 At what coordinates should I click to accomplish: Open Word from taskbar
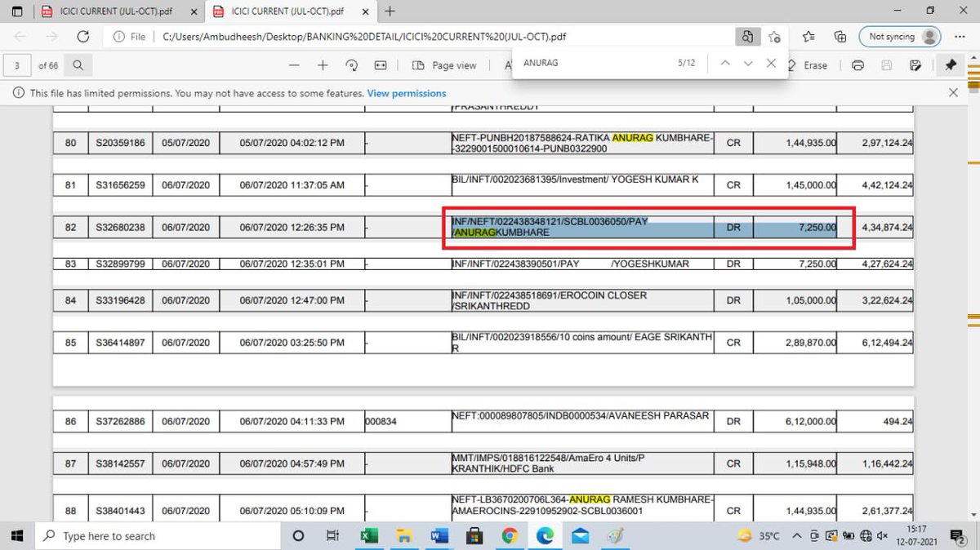pos(439,536)
